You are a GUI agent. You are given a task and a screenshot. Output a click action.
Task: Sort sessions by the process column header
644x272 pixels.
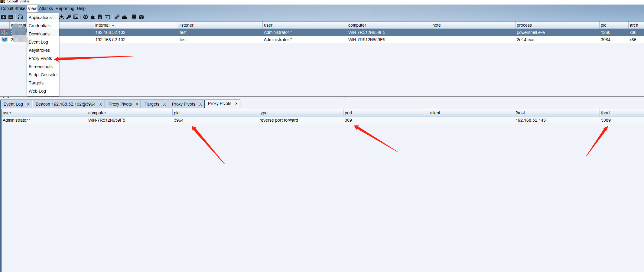[557, 25]
